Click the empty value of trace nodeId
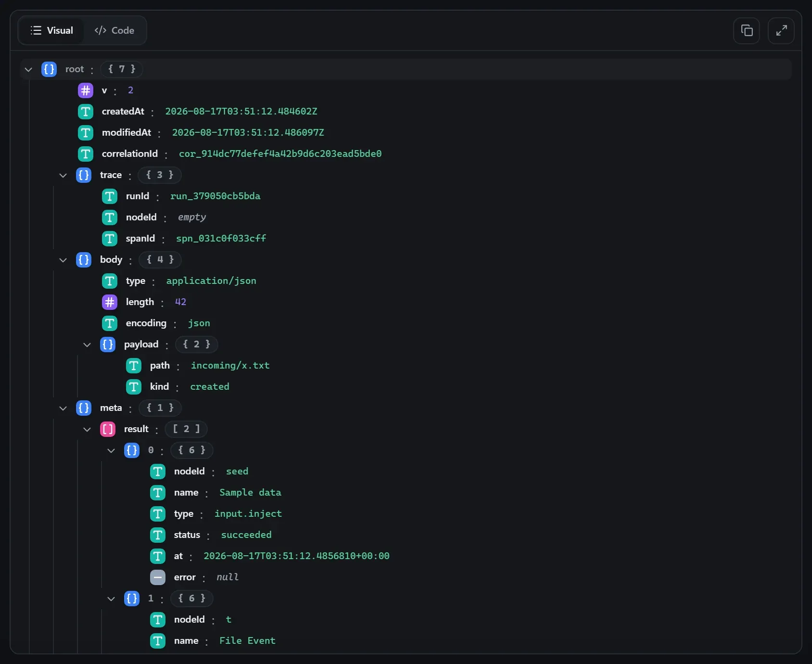812x664 pixels. tap(192, 217)
